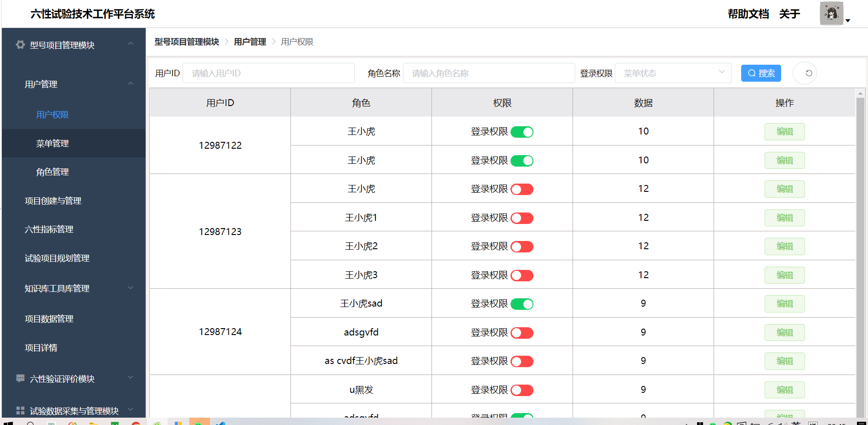Open the user avatar picture in header
Viewport: 868px width, 425px height.
[831, 13]
